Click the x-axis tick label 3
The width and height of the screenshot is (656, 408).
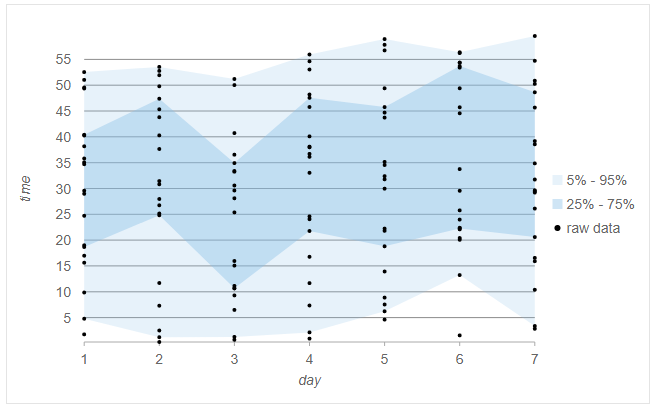234,359
